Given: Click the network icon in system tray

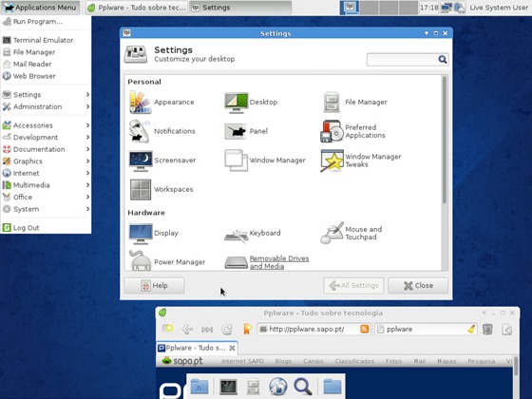Looking at the screenshot, I should pyautogui.click(x=446, y=8).
